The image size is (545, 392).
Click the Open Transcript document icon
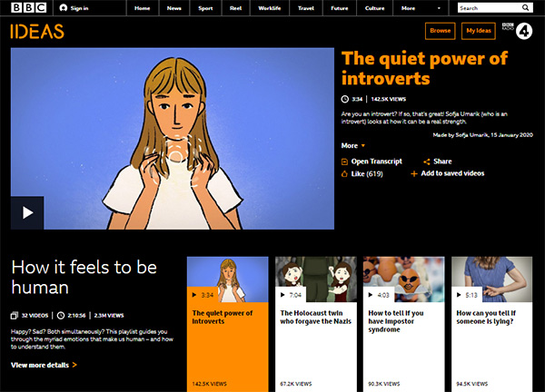click(x=344, y=162)
